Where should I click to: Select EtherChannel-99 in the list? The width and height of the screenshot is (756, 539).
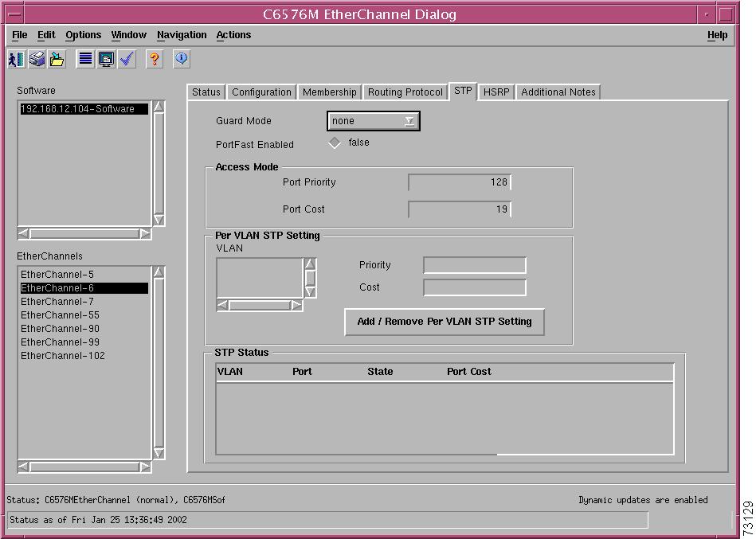[x=84, y=342]
